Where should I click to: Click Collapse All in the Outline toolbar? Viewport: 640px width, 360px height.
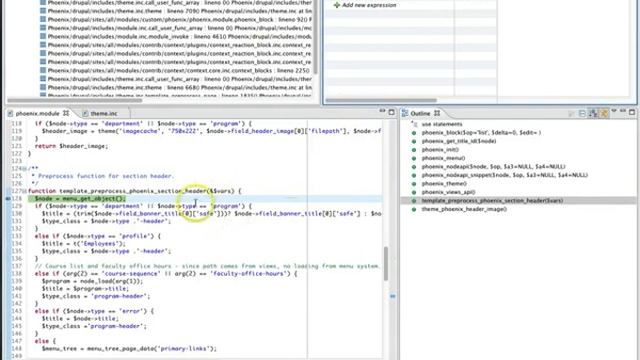point(582,113)
